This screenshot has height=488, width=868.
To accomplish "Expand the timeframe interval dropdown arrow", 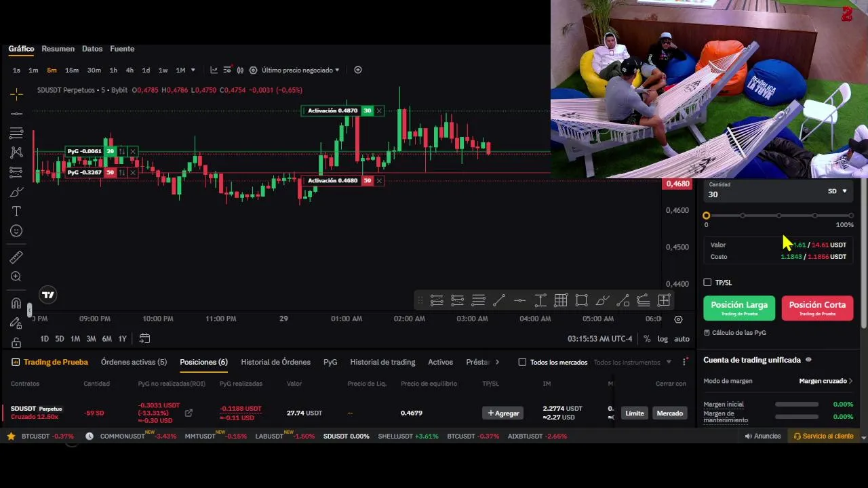I will coord(193,70).
